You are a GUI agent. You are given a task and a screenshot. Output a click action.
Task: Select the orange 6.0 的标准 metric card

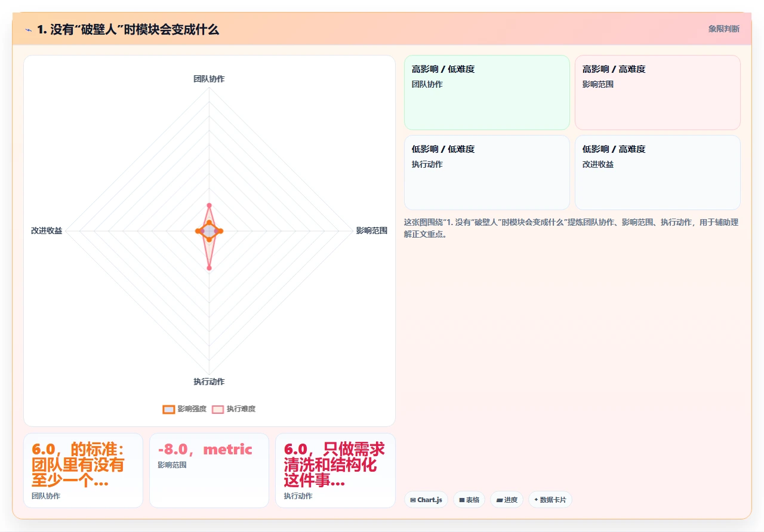click(83, 471)
